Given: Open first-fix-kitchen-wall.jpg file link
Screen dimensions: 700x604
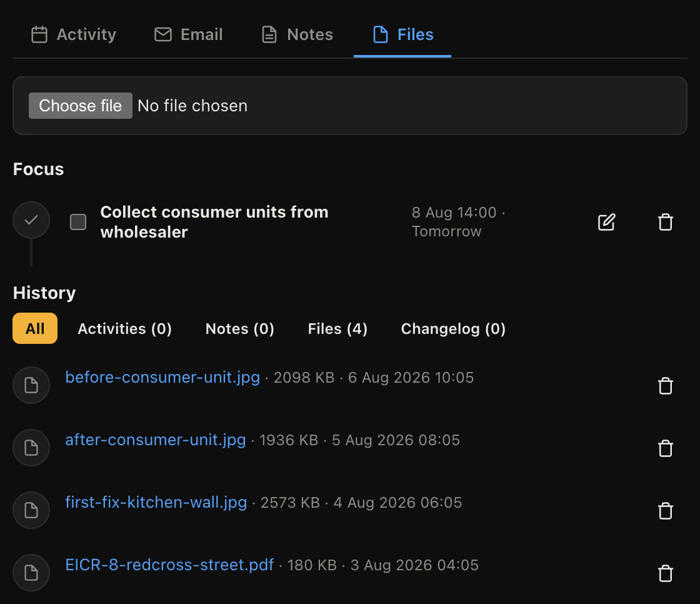Looking at the screenshot, I should (x=156, y=503).
